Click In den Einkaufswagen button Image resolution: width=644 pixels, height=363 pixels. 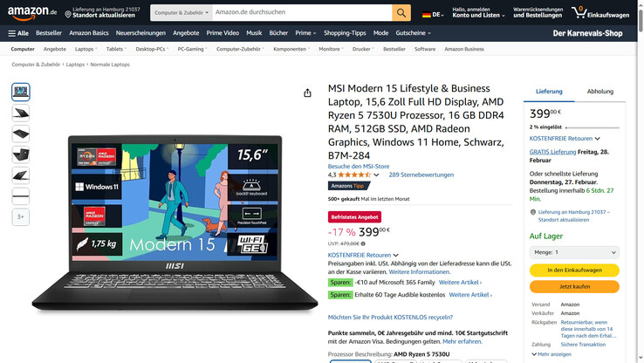(574, 271)
